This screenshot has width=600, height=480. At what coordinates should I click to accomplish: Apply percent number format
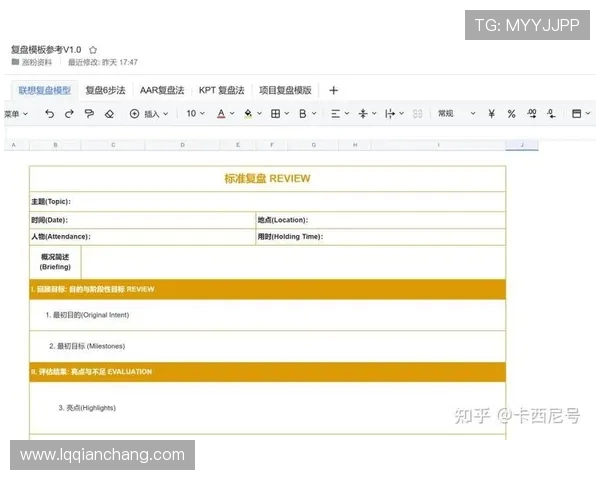pos(512,114)
